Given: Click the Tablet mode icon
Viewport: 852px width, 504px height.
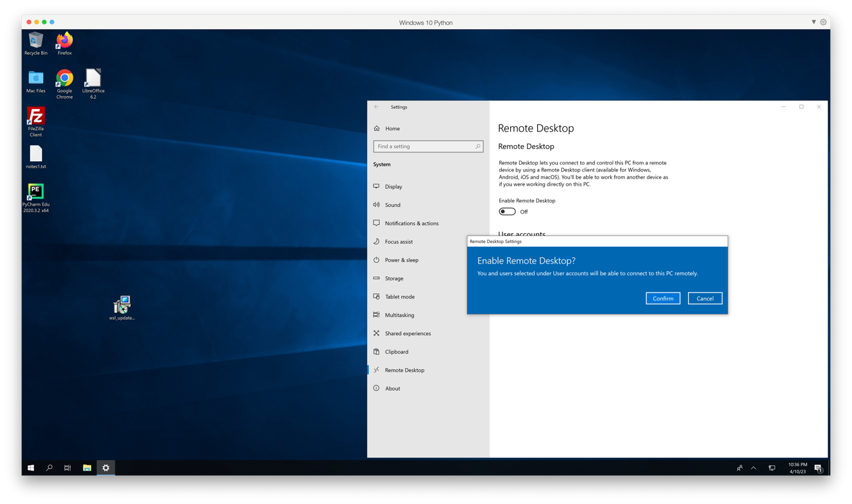Looking at the screenshot, I should click(377, 296).
